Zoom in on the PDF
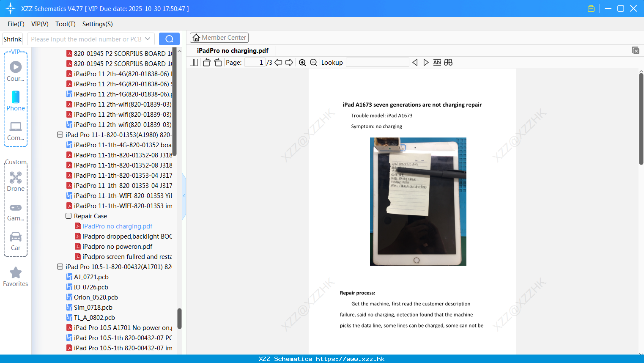644x363 pixels. click(x=302, y=62)
